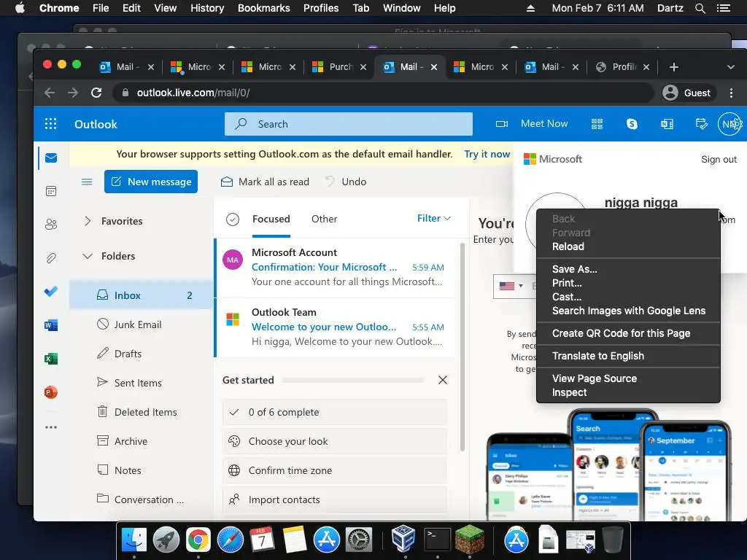Collapse the Folders group
Screen dimensions: 747x560
pos(88,256)
